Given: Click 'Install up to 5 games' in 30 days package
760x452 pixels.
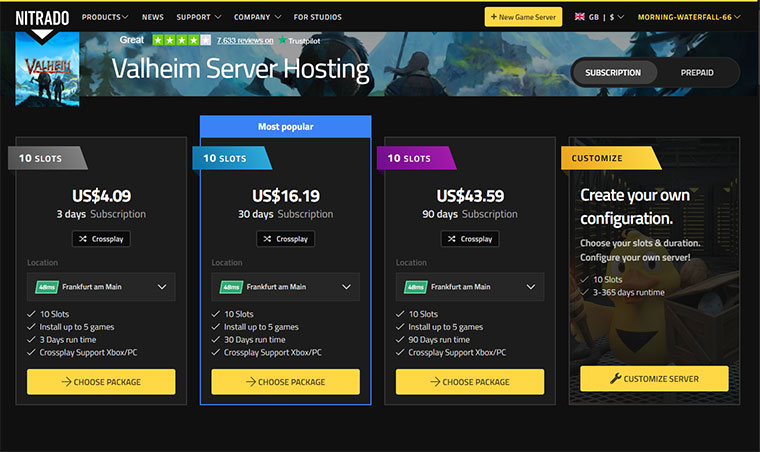Looking at the screenshot, I should point(261,327).
